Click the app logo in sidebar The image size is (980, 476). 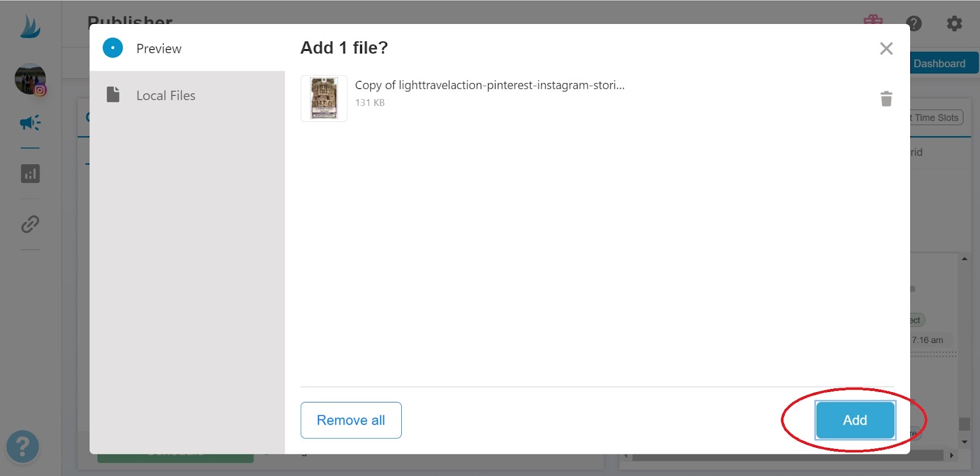[x=30, y=27]
